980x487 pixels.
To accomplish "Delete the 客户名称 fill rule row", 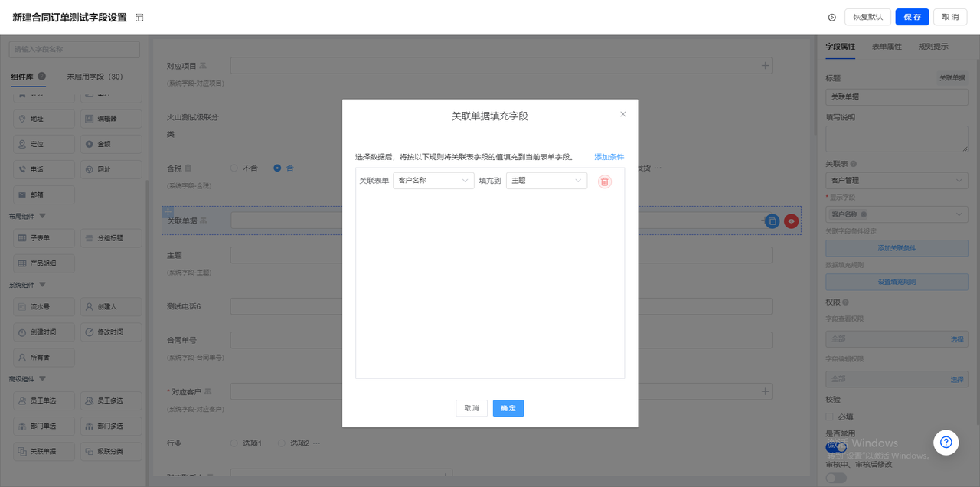I will pos(605,181).
